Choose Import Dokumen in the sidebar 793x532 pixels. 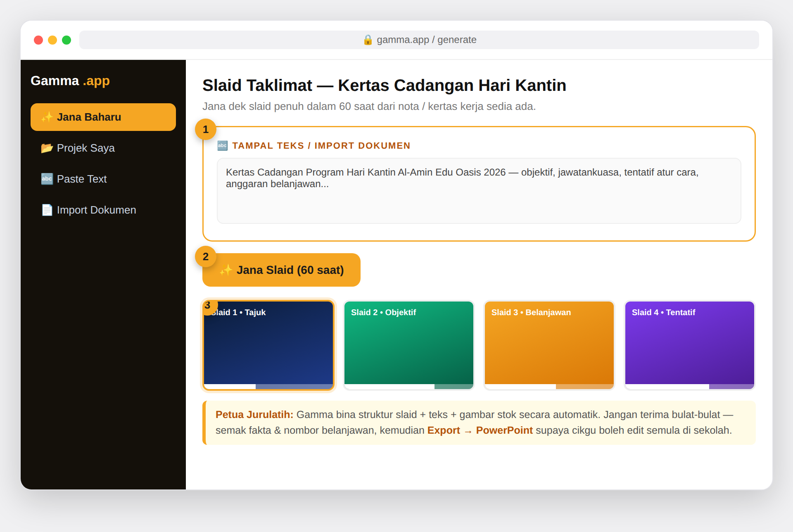103,210
